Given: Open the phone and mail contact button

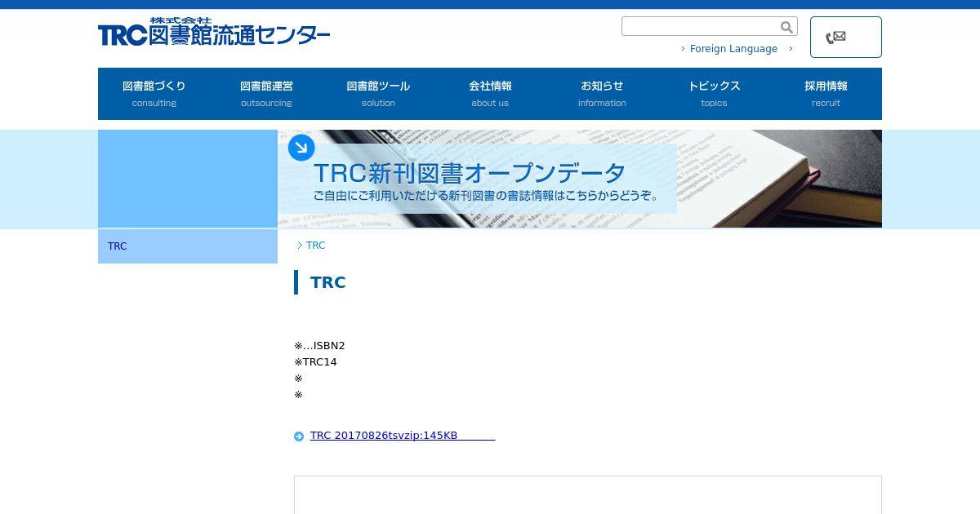Looking at the screenshot, I should (845, 37).
